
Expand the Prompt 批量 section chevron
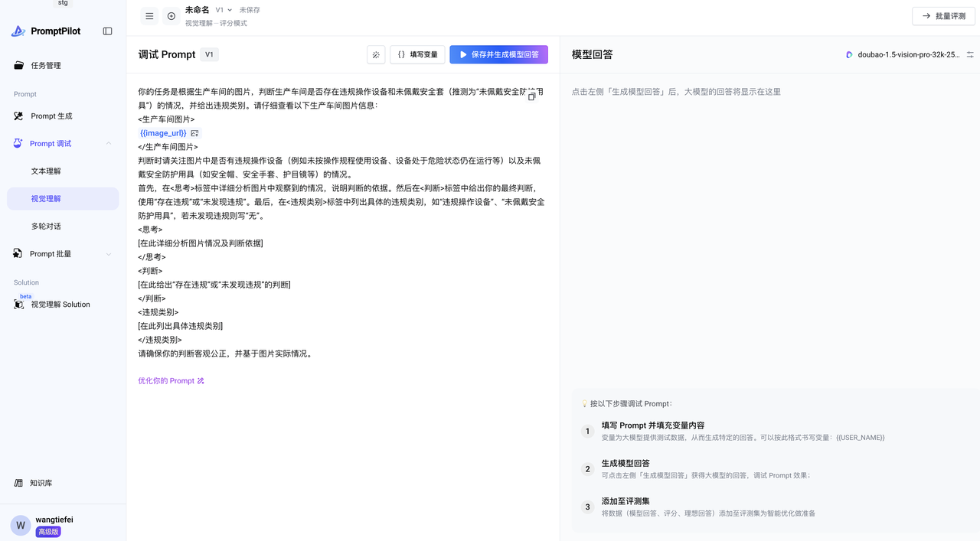[x=108, y=254]
